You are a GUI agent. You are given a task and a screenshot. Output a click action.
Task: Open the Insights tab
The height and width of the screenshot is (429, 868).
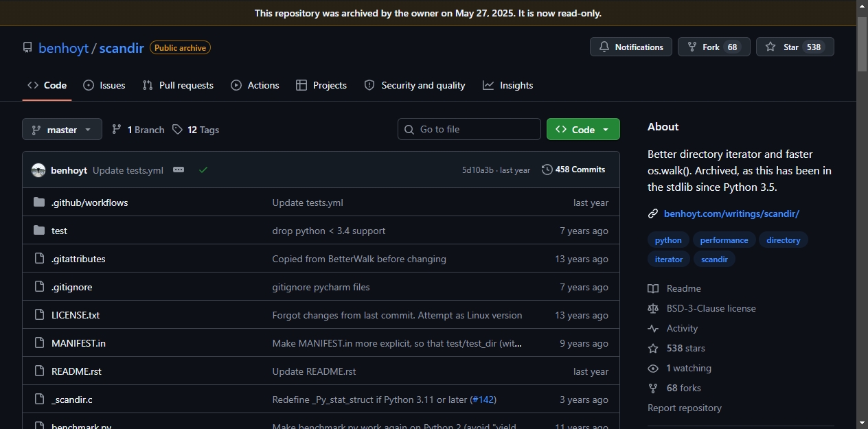[508, 85]
